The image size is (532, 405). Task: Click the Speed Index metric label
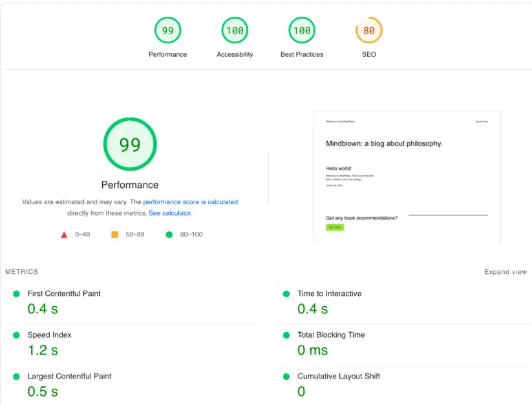click(49, 335)
